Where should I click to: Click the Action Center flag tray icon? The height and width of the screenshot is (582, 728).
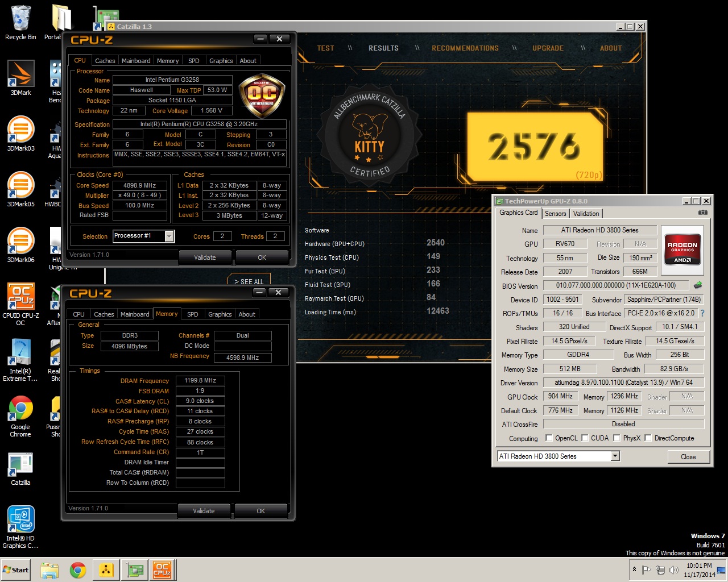647,570
